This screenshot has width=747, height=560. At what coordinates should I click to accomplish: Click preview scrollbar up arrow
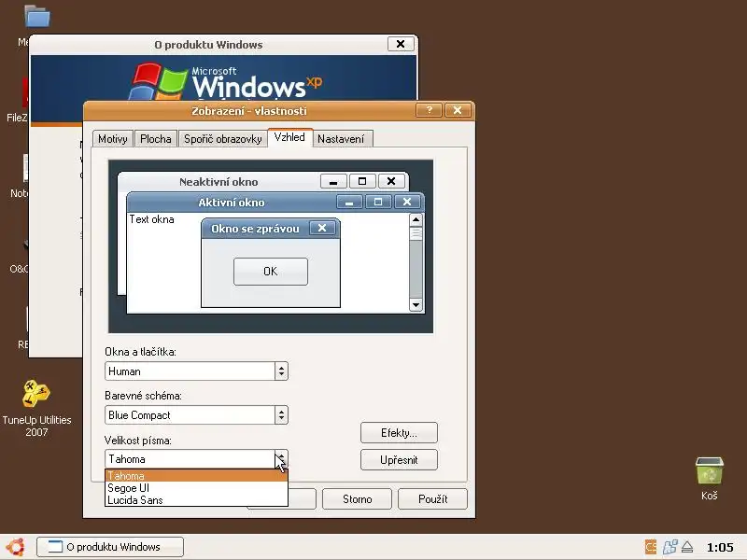[x=416, y=219]
